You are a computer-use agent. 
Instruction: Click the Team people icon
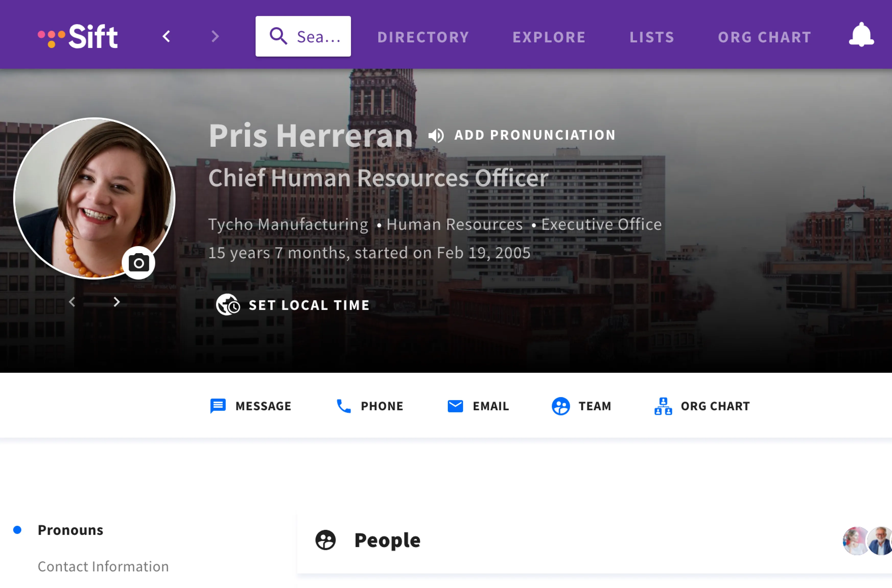[x=561, y=406]
